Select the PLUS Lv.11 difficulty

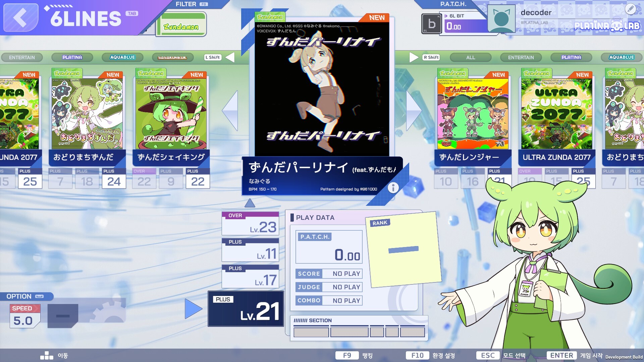(250, 250)
